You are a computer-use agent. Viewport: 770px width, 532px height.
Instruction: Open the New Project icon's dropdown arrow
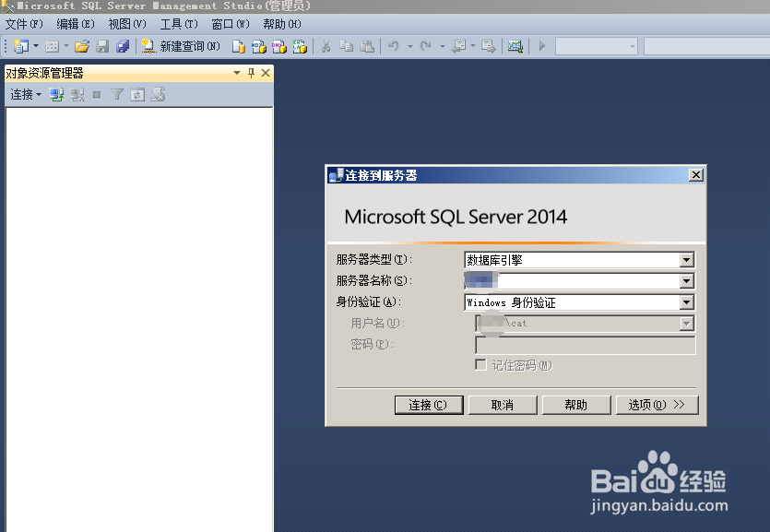[x=35, y=46]
